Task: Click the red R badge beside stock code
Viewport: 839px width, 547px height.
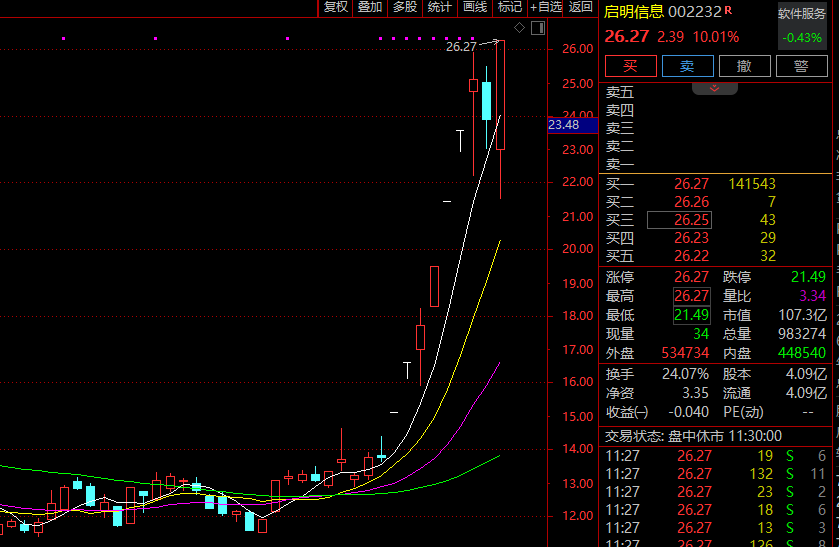Action: coord(728,11)
